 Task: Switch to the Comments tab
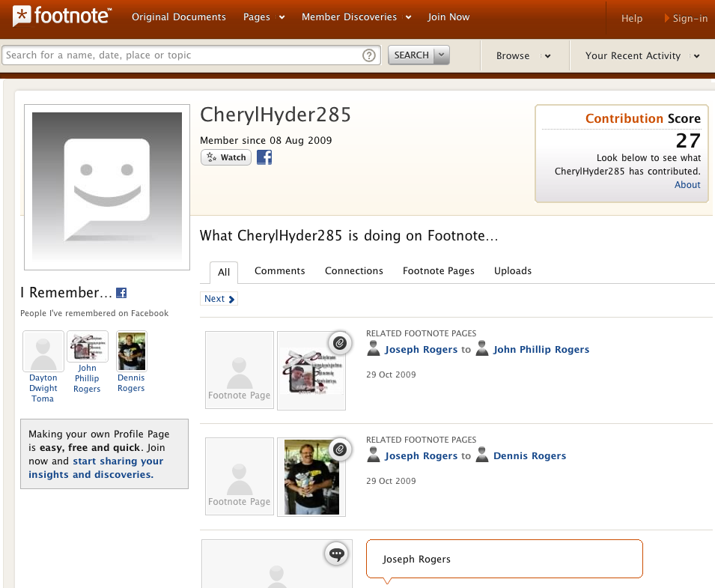(x=279, y=271)
